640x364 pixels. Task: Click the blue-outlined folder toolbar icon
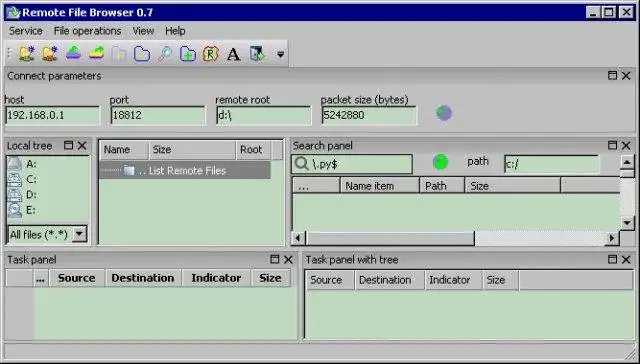coord(142,53)
